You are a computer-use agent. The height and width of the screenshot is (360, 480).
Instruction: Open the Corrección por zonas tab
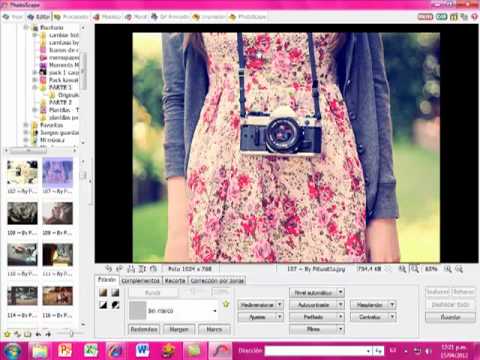point(217,281)
